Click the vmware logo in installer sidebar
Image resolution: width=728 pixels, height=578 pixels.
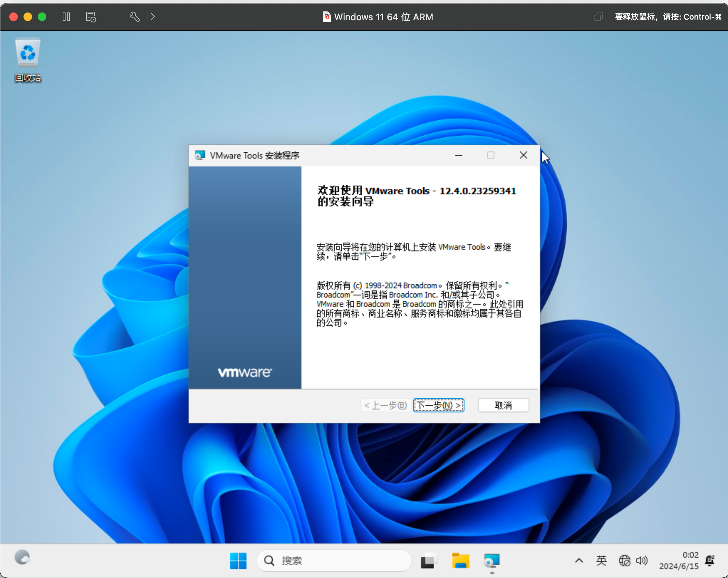pos(245,372)
